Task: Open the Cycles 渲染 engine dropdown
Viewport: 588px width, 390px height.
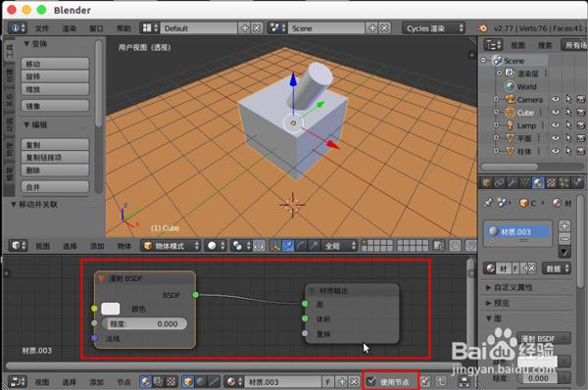Action: pyautogui.click(x=433, y=28)
